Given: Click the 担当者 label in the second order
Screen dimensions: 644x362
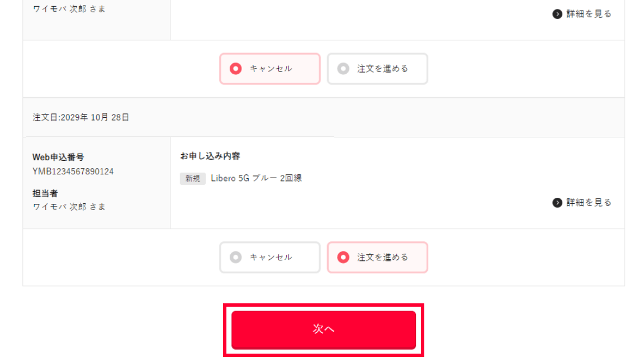Looking at the screenshot, I should pos(45,193).
